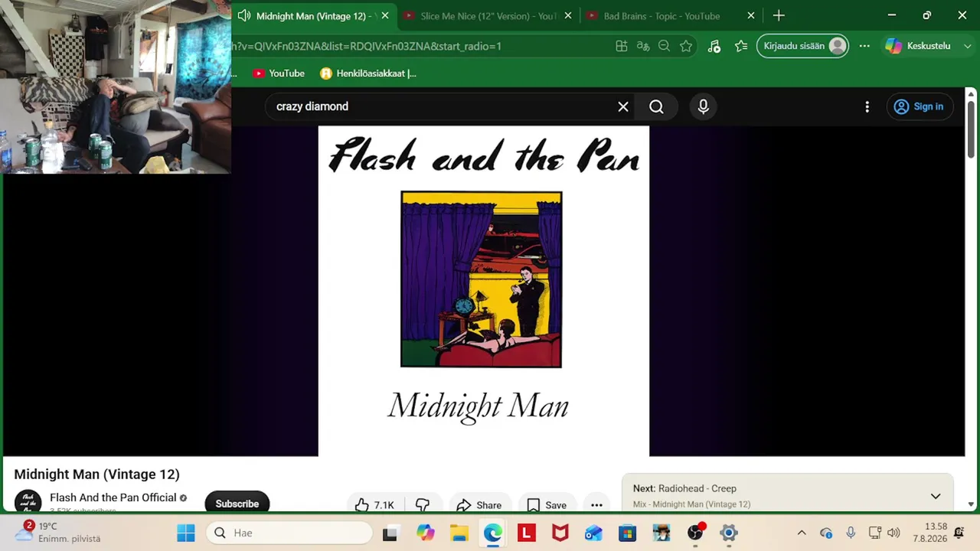The height and width of the screenshot is (551, 980).
Task: Open McAfee from the taskbar
Action: click(x=560, y=533)
